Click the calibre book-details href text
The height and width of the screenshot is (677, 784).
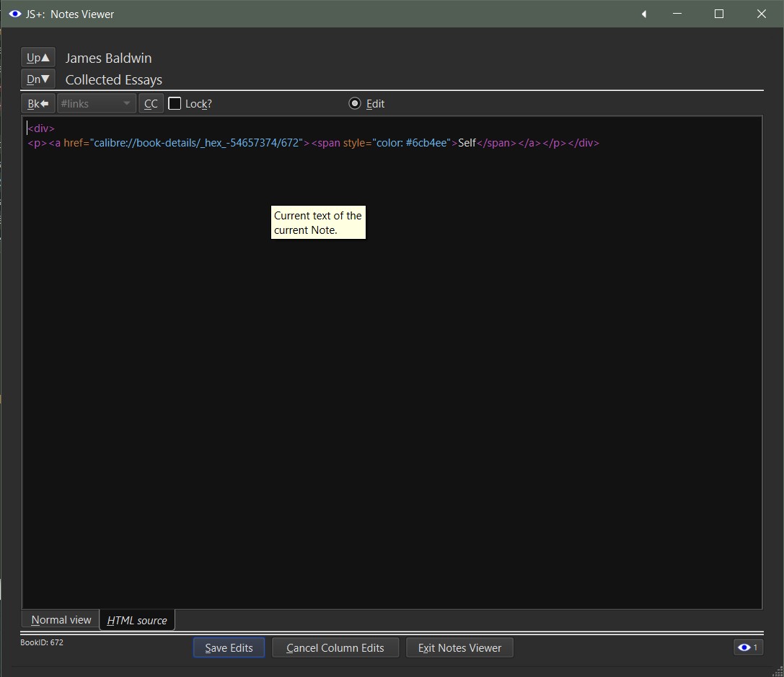196,143
